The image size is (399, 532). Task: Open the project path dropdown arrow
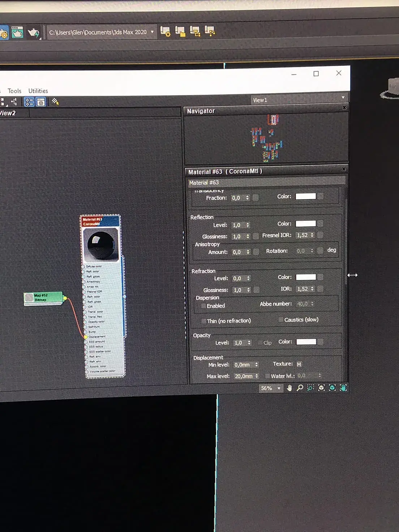pyautogui.click(x=152, y=32)
